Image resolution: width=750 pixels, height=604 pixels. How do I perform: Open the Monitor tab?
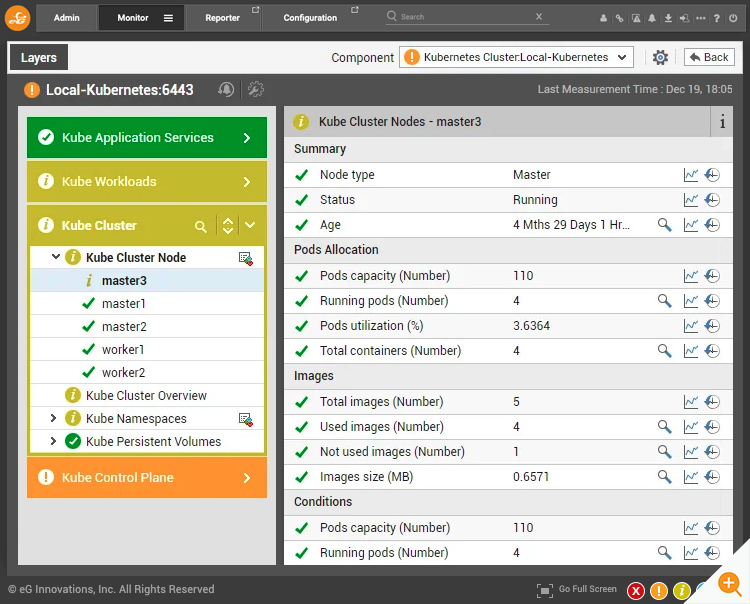(133, 18)
